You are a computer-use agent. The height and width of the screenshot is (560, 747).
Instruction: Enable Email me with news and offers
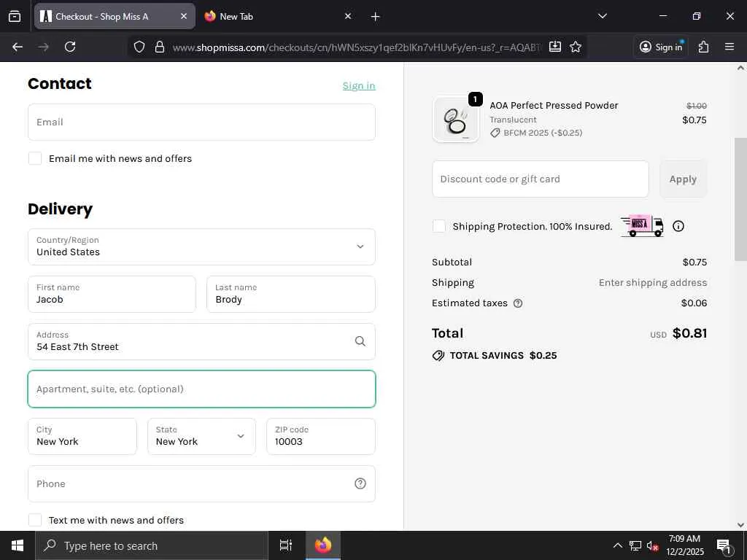click(35, 158)
